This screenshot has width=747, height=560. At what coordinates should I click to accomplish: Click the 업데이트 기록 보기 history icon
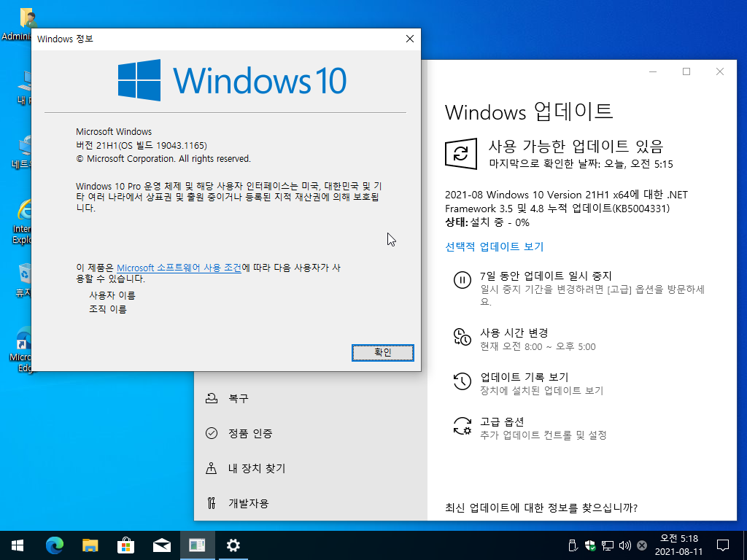click(462, 381)
